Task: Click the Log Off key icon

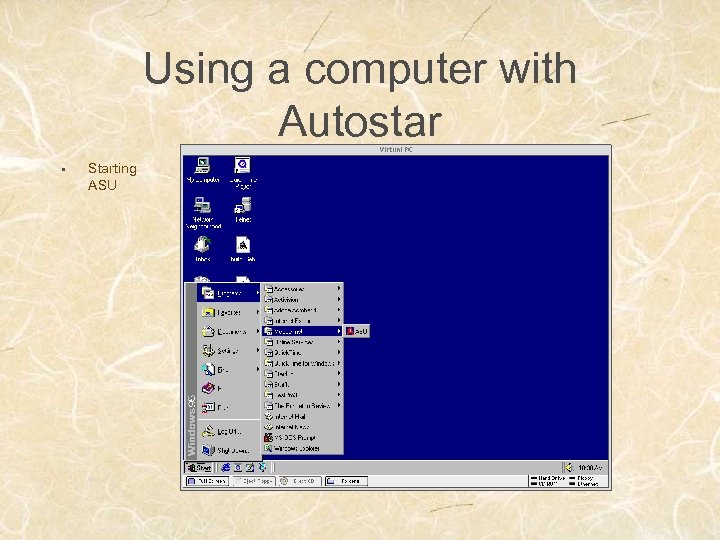Action: [x=208, y=431]
